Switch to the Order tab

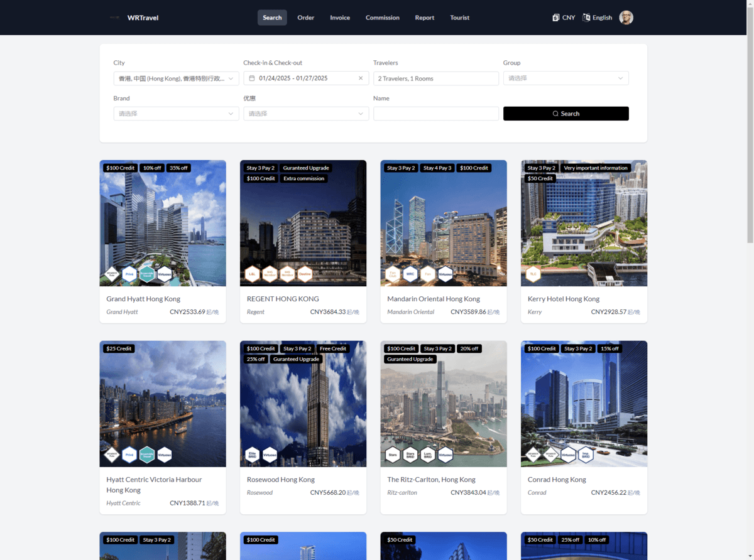305,18
